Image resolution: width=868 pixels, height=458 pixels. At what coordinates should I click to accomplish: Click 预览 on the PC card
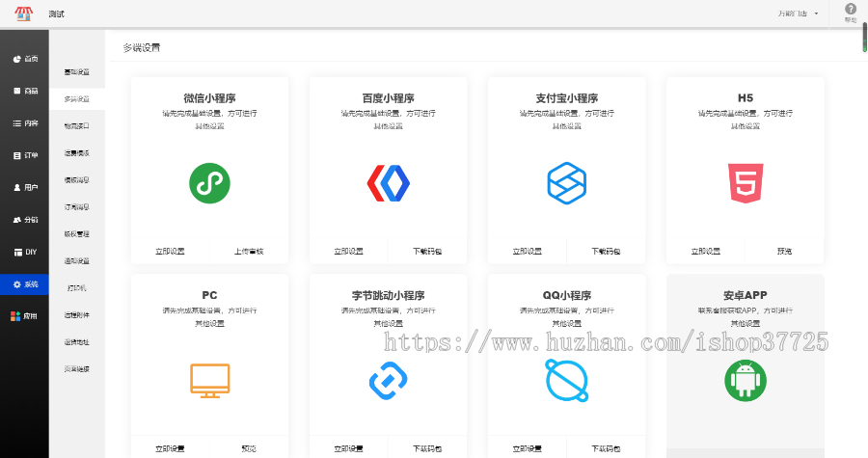249,448
